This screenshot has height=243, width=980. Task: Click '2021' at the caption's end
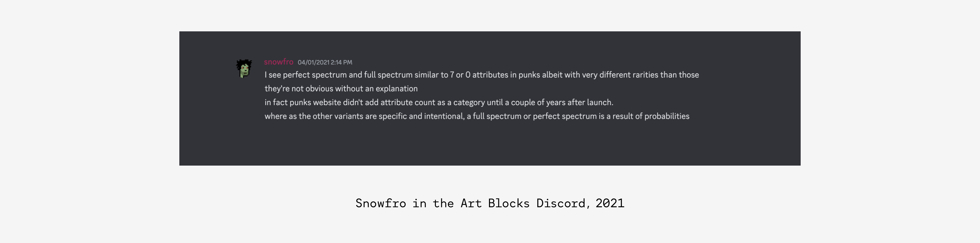610,203
